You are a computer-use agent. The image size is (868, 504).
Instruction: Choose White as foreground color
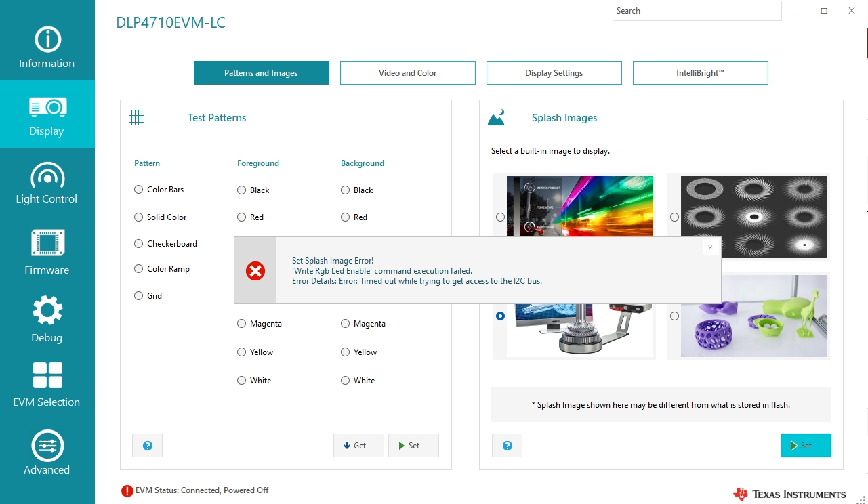click(242, 381)
